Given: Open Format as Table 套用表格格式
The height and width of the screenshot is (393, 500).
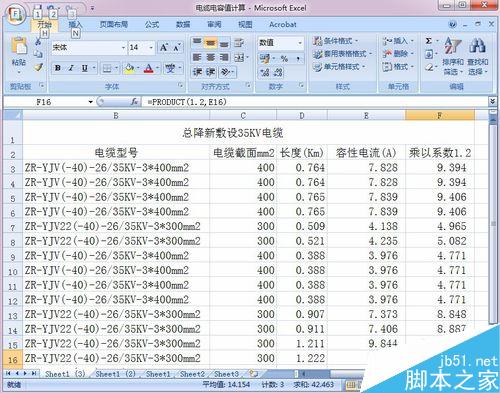Looking at the screenshot, I should 343,54.
